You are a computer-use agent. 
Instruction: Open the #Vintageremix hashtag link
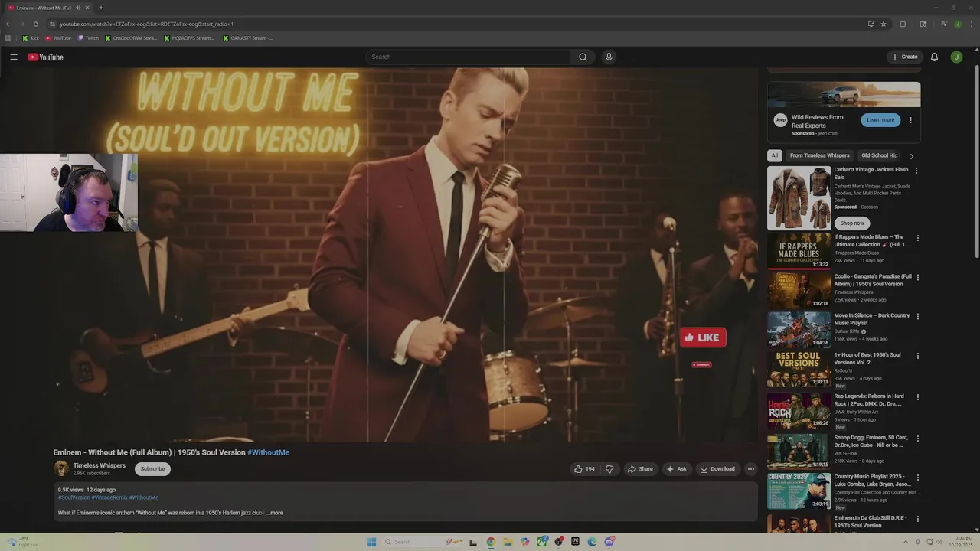click(x=109, y=497)
